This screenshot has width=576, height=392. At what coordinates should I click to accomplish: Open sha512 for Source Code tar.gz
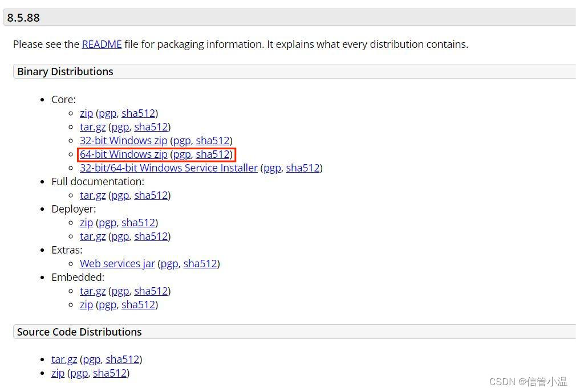click(122, 360)
